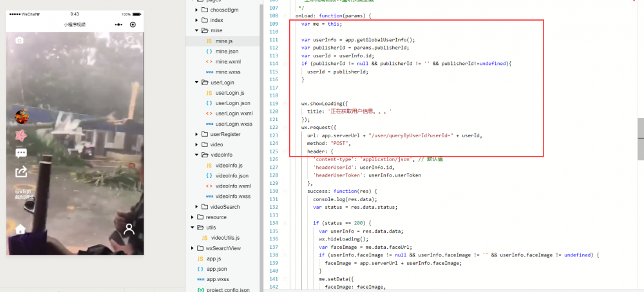Expand the wxSearchView folder
The height and width of the screenshot is (292, 644).
(x=192, y=248)
